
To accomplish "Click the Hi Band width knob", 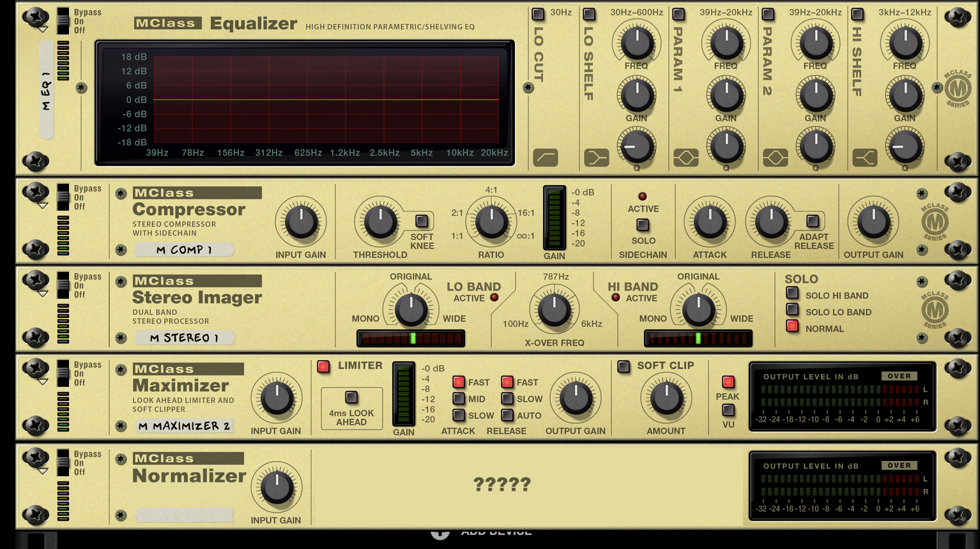I will click(698, 310).
